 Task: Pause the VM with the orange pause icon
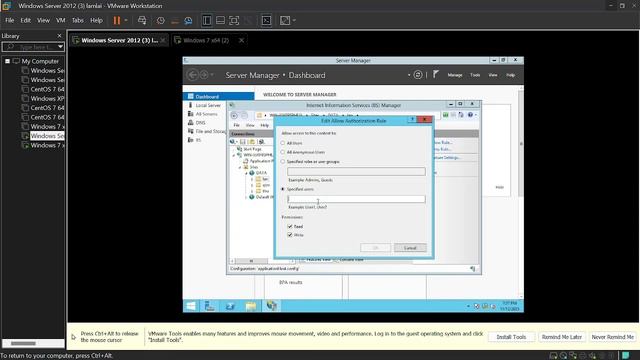coord(117,20)
